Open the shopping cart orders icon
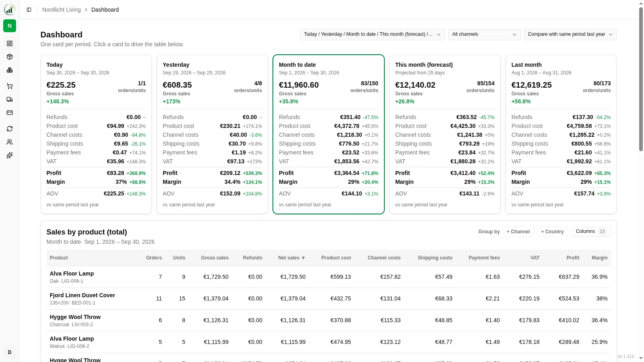Image resolution: width=644 pixels, height=362 pixels. (10, 86)
